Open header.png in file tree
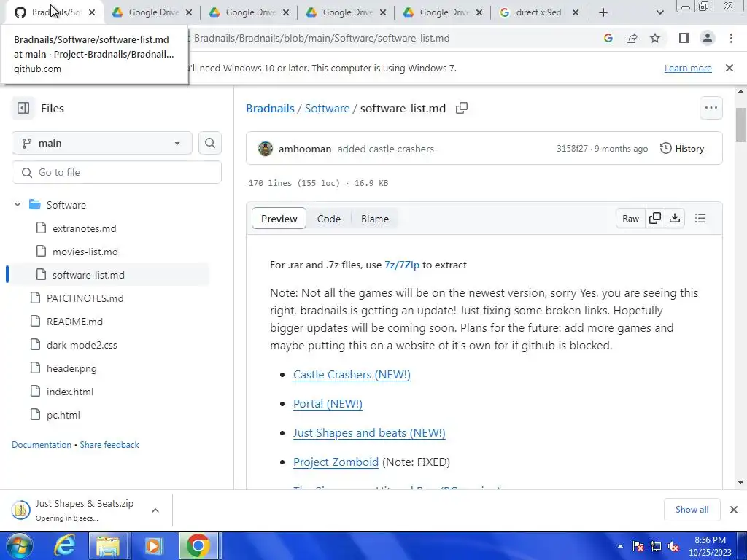 (x=71, y=368)
